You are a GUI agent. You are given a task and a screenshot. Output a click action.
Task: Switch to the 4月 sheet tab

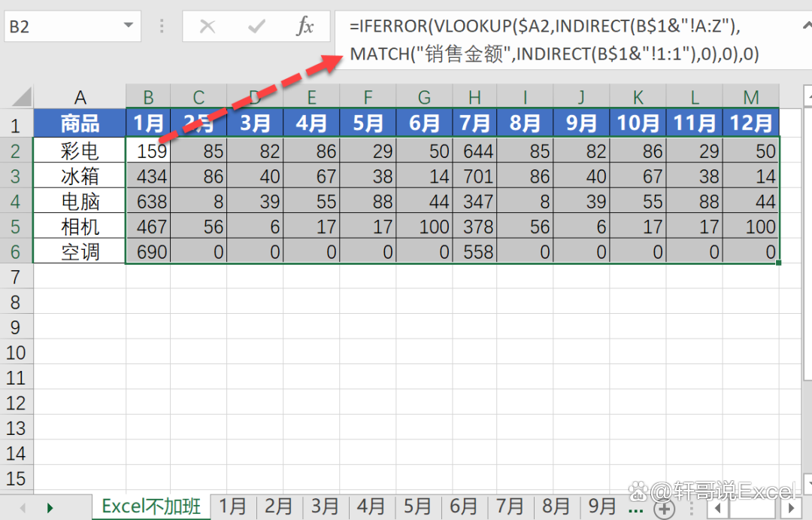pos(371,506)
